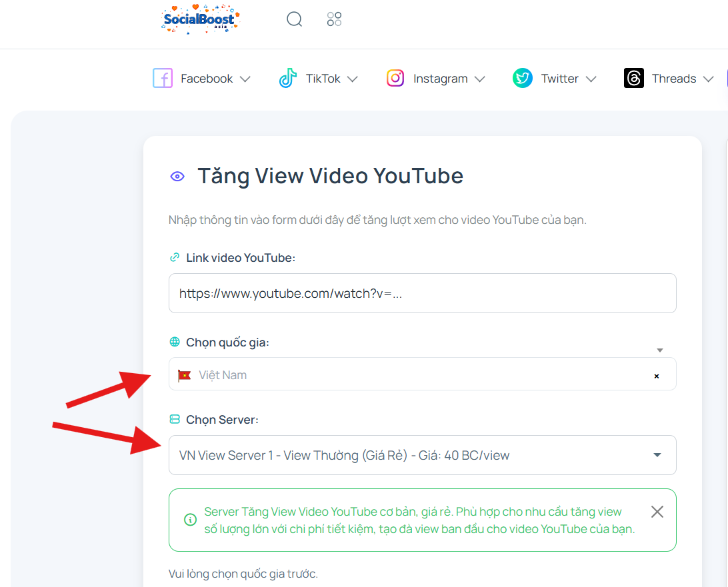Image resolution: width=728 pixels, height=587 pixels.
Task: Open the country selector showing Việt Nam
Action: 423,374
